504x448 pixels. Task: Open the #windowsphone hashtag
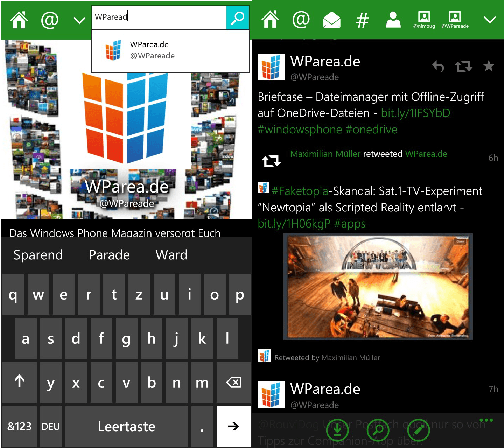click(x=300, y=129)
